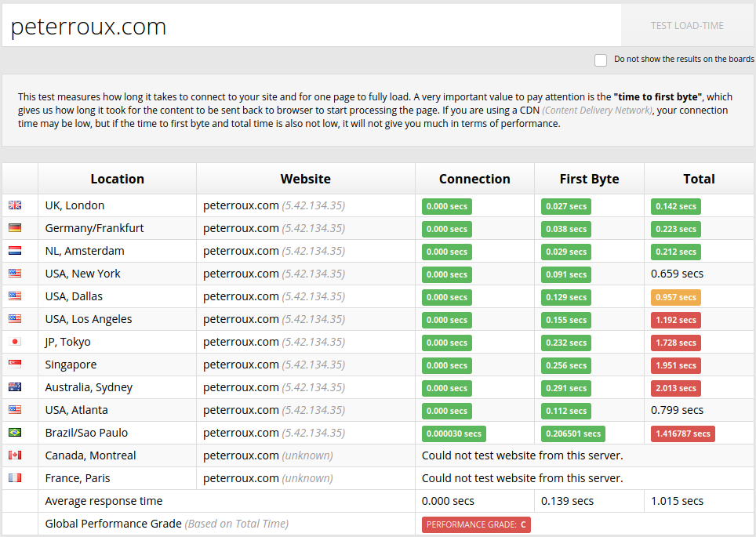The image size is (756, 537).
Task: Click the 0.291 secs first byte badge
Action: pyautogui.click(x=566, y=388)
